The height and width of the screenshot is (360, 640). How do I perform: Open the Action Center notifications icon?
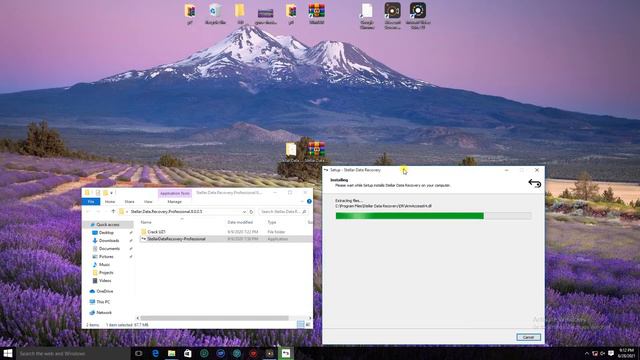611,353
